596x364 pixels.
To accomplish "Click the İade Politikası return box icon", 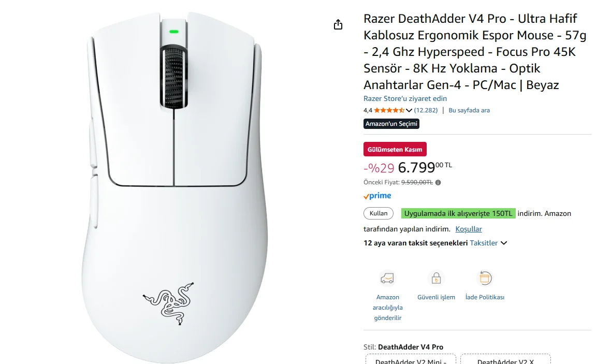I will click(485, 279).
